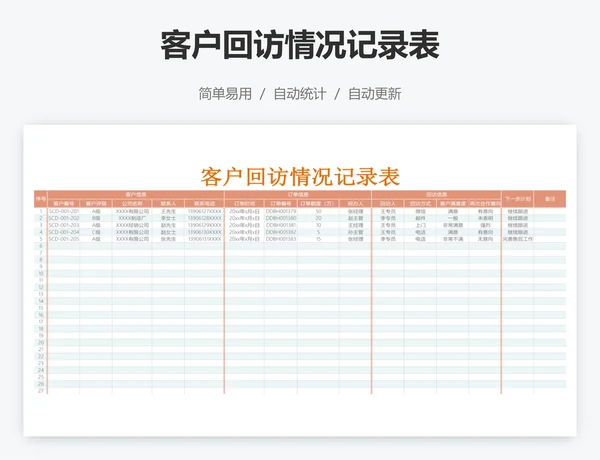Click order number DDBH001382
600x460 pixels.
pos(281,232)
